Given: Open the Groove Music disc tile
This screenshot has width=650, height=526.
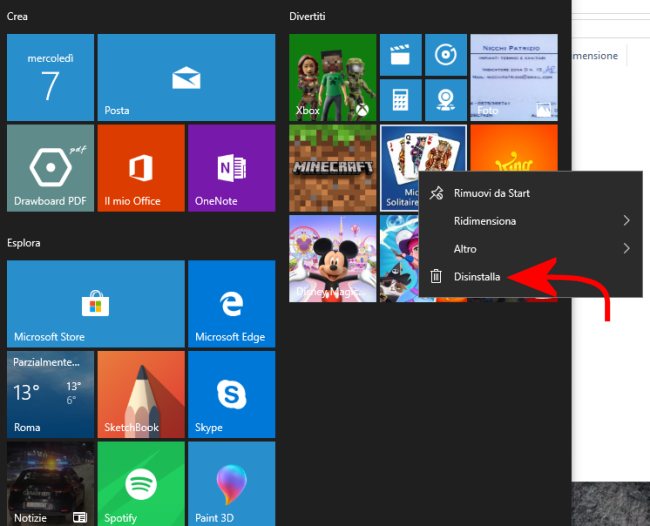Looking at the screenshot, I should point(446,55).
